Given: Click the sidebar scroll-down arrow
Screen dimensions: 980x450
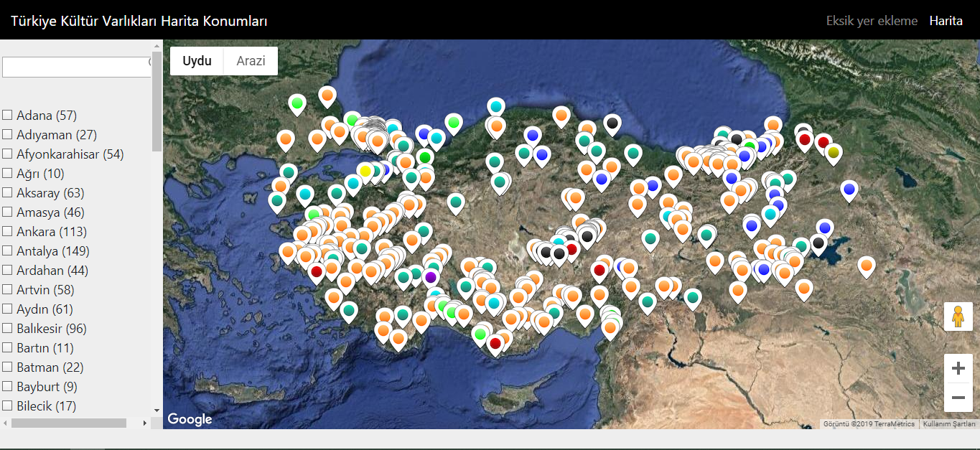Looking at the screenshot, I should (x=157, y=411).
